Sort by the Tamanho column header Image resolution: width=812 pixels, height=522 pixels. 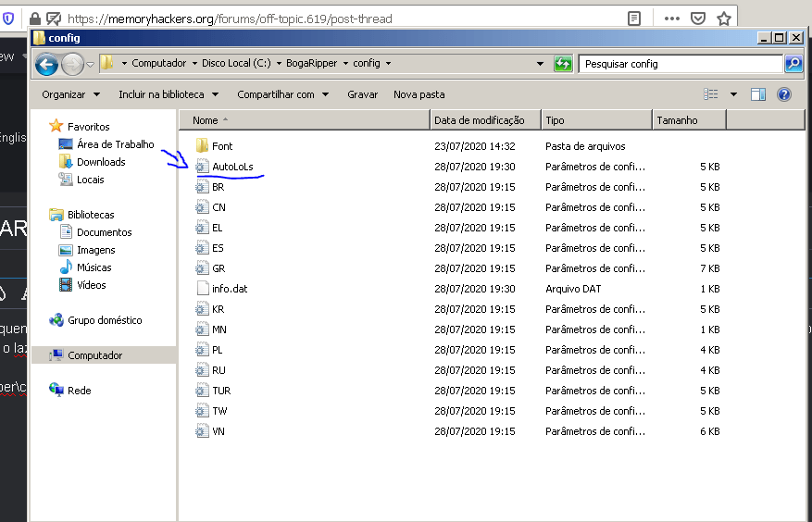tap(689, 120)
